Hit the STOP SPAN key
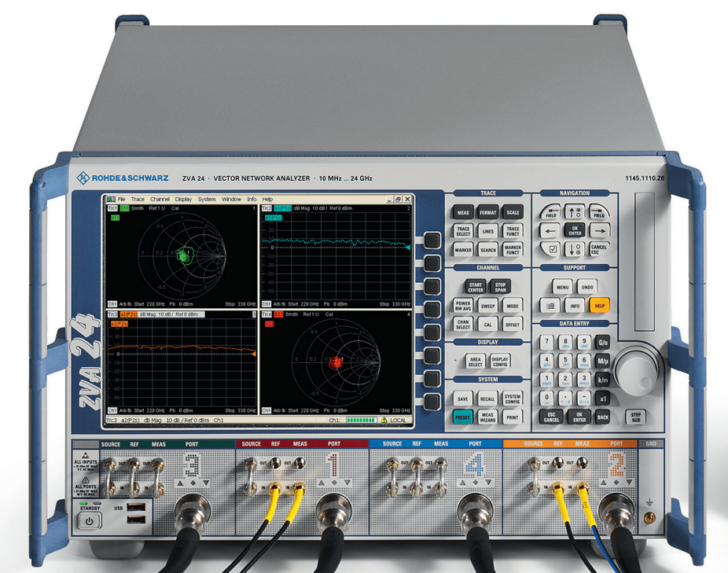Viewport: 728px width, 573px height. (x=500, y=287)
